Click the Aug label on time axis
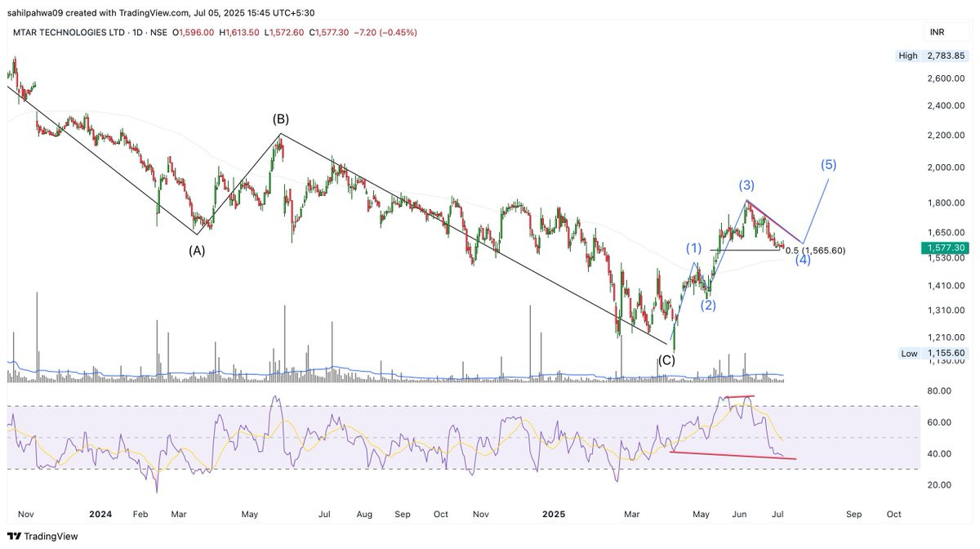Image resolution: width=980 pixels, height=549 pixels. click(364, 515)
